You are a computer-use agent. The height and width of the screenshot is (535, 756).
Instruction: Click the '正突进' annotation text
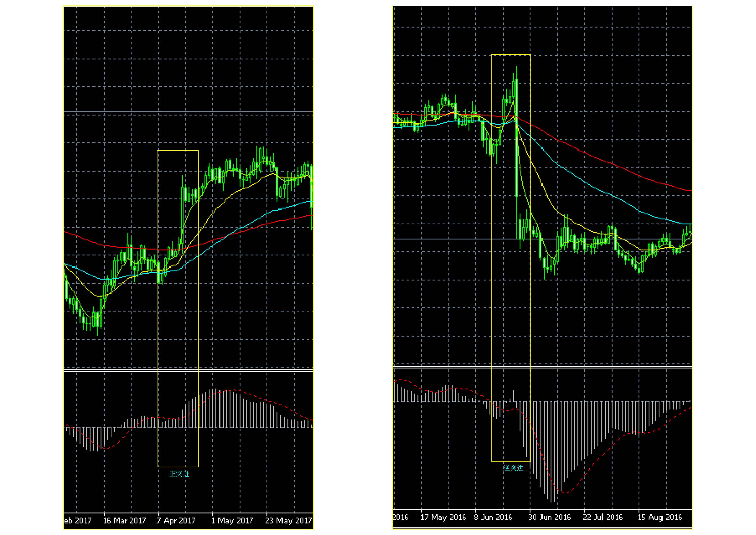(x=179, y=474)
